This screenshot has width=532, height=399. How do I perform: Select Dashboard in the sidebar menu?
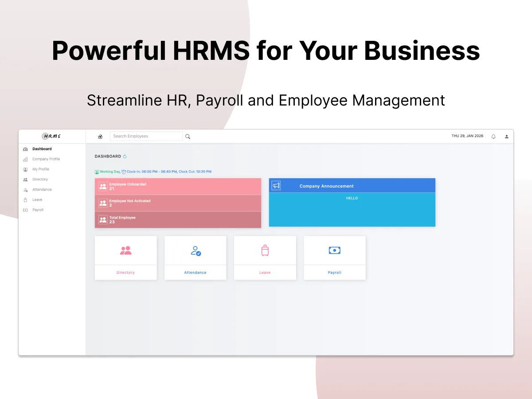point(42,149)
